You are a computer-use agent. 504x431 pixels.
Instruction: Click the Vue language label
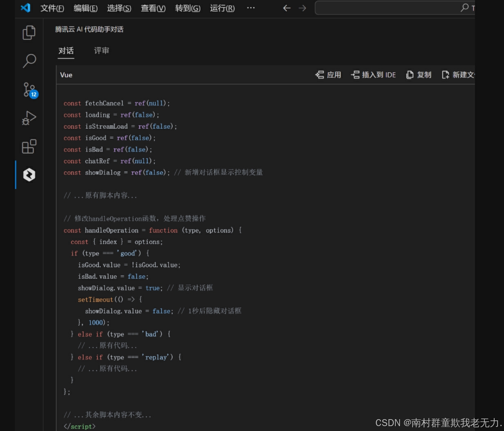pyautogui.click(x=66, y=75)
